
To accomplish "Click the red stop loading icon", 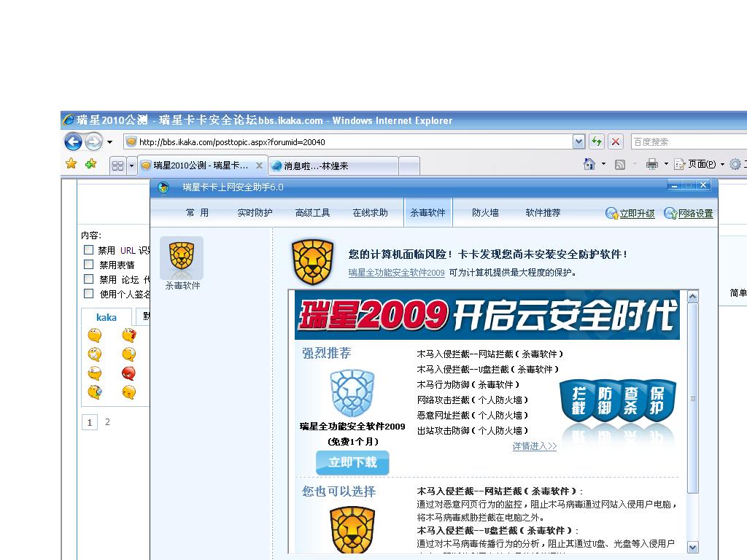I will (x=616, y=141).
